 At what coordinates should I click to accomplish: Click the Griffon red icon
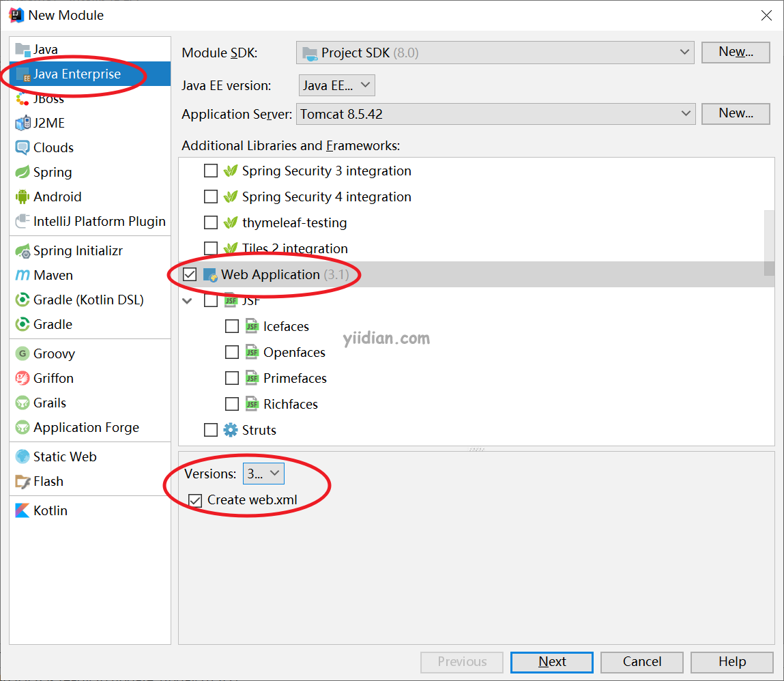pos(23,378)
